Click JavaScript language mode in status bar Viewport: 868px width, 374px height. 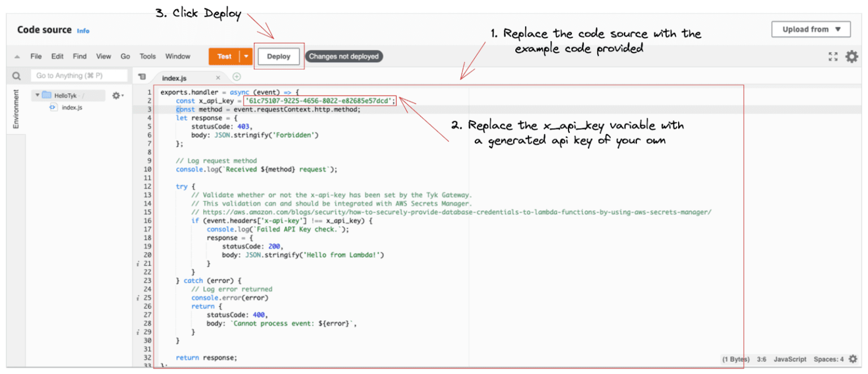789,359
